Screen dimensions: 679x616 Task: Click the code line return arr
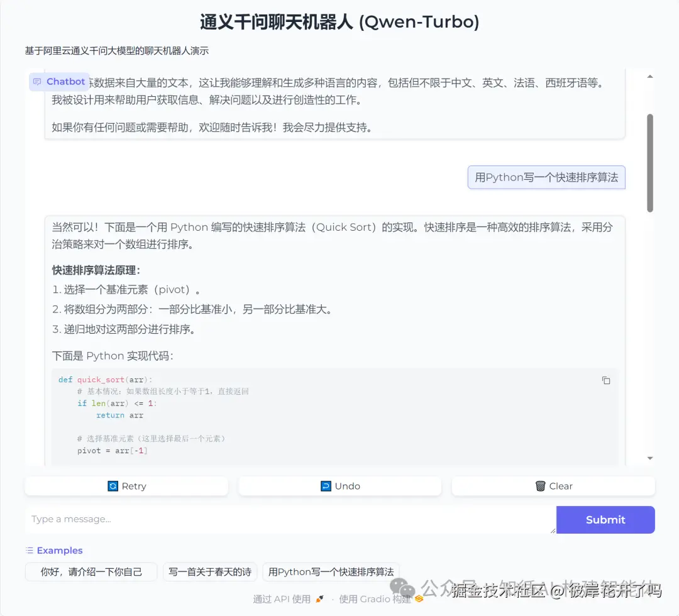119,415
